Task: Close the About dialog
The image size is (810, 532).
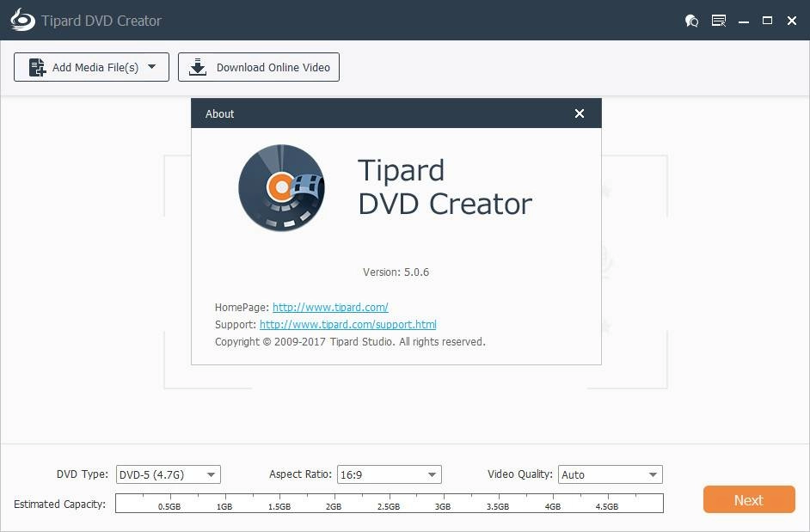Action: pos(579,113)
